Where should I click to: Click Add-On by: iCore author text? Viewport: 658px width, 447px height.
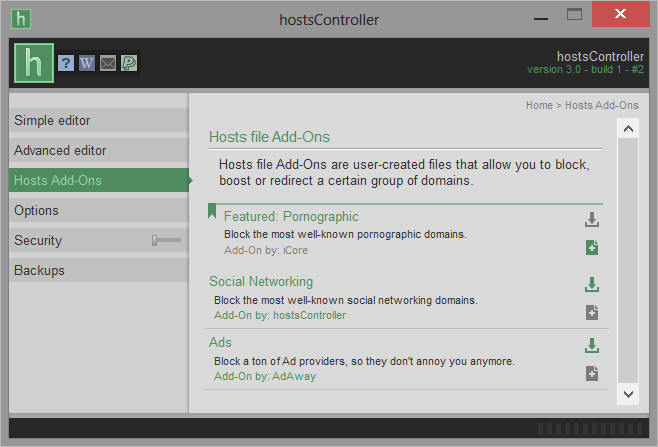(266, 251)
